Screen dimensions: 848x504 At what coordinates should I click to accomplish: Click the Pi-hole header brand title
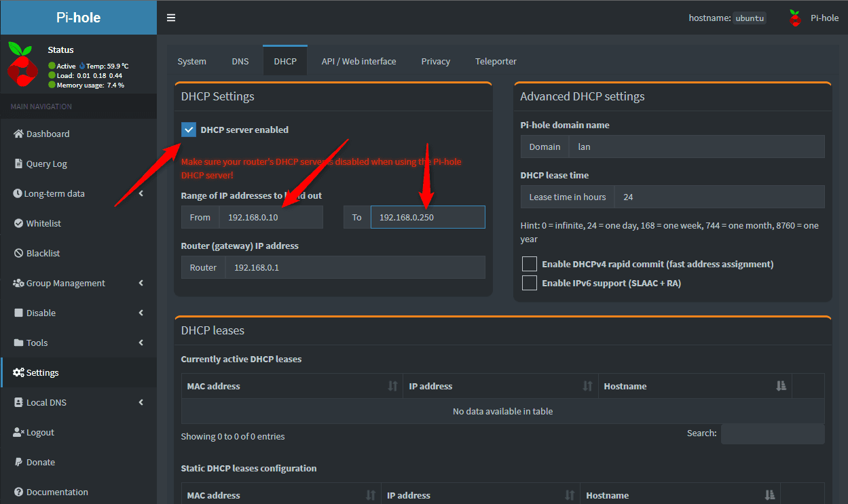(79, 18)
